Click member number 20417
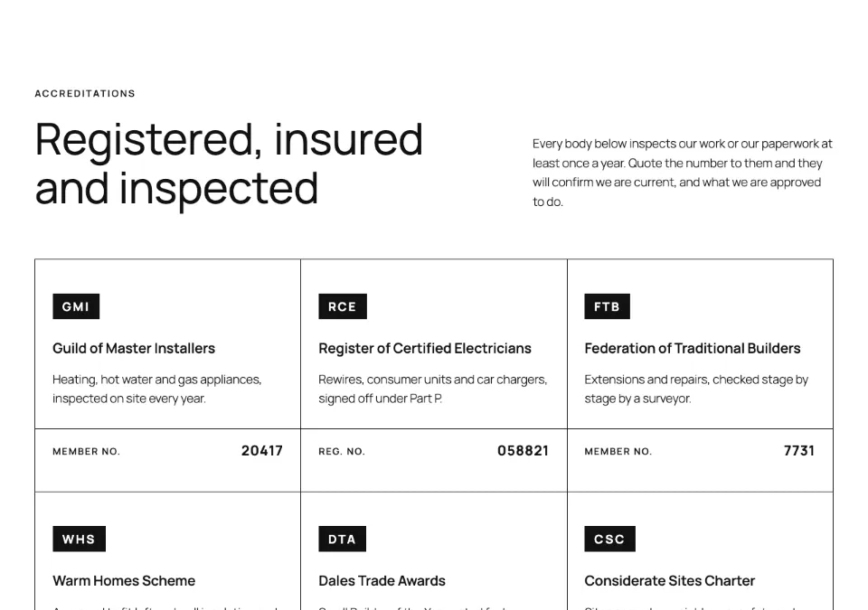 pos(262,451)
